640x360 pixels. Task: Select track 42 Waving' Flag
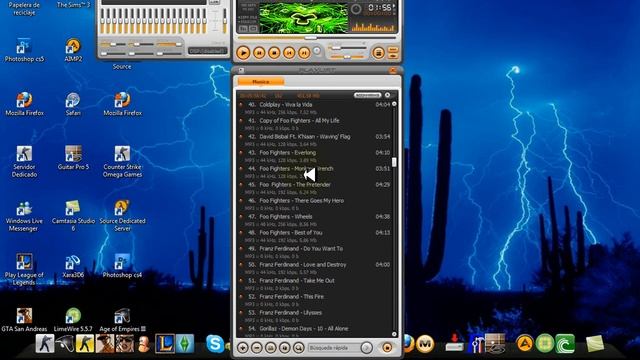(x=315, y=140)
